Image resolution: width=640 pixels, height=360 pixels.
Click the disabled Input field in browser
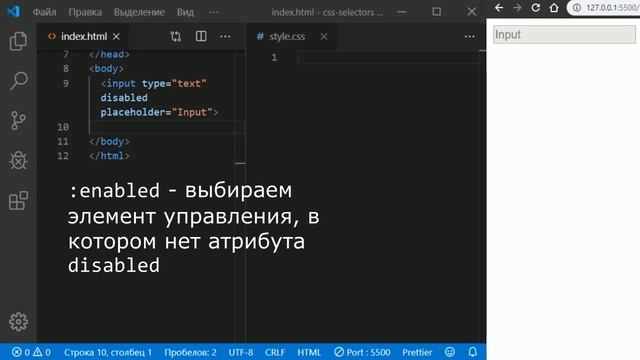pos(564,35)
